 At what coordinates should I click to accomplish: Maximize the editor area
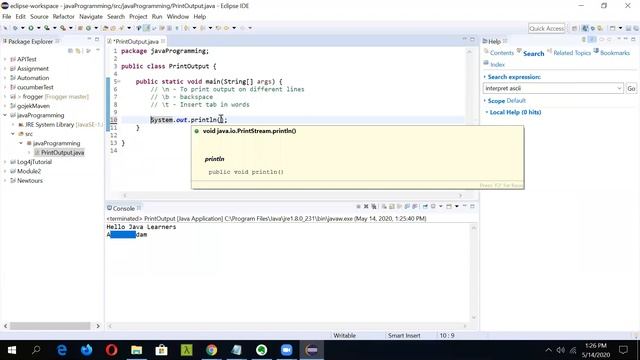pyautogui.click(x=472, y=39)
